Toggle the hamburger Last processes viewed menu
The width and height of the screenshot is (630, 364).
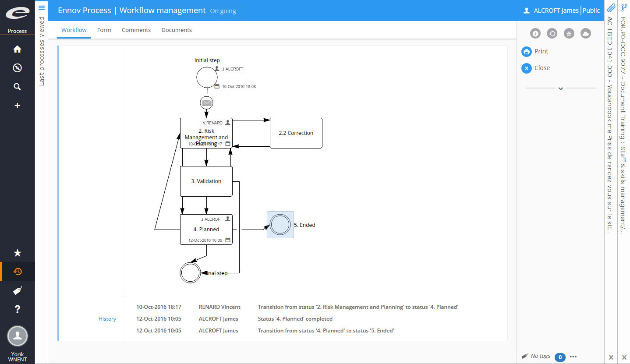42,7
